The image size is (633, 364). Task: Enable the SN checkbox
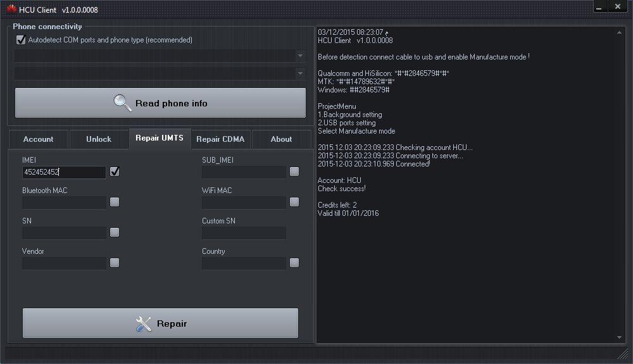tap(115, 232)
